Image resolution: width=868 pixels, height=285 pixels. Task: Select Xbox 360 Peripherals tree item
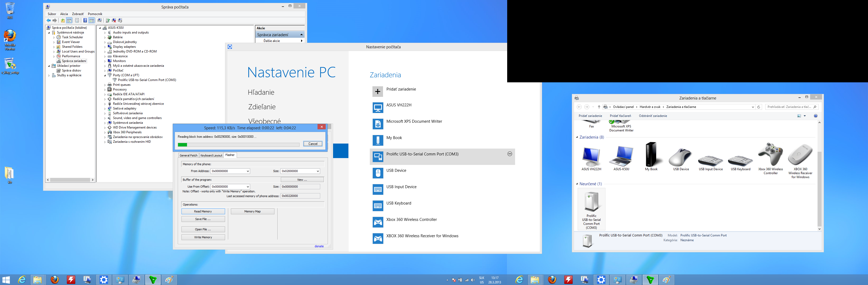127,132
